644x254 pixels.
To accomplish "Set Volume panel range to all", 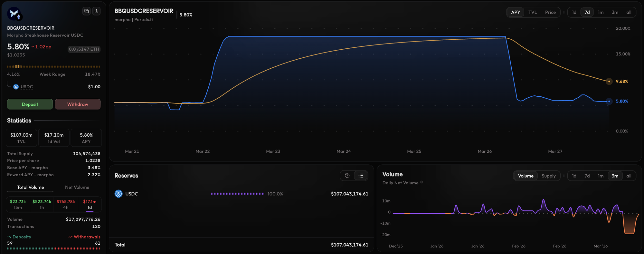I will tap(629, 176).
